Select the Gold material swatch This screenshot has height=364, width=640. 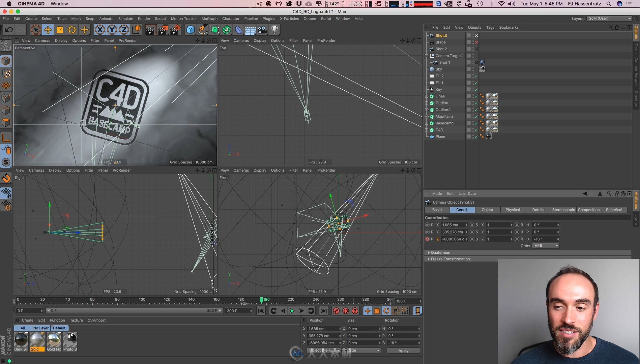37,341
